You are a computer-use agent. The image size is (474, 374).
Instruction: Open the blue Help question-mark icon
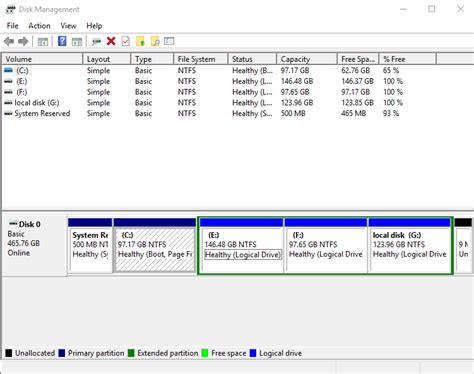coord(62,41)
